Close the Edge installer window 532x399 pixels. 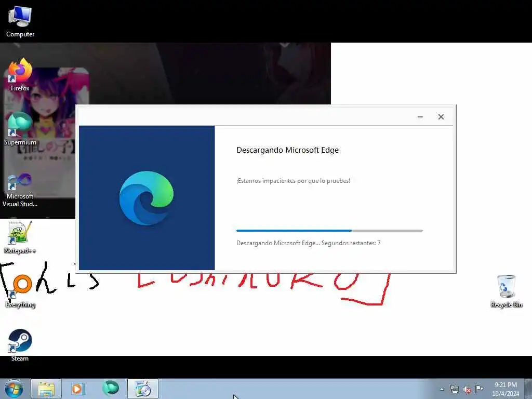point(441,117)
